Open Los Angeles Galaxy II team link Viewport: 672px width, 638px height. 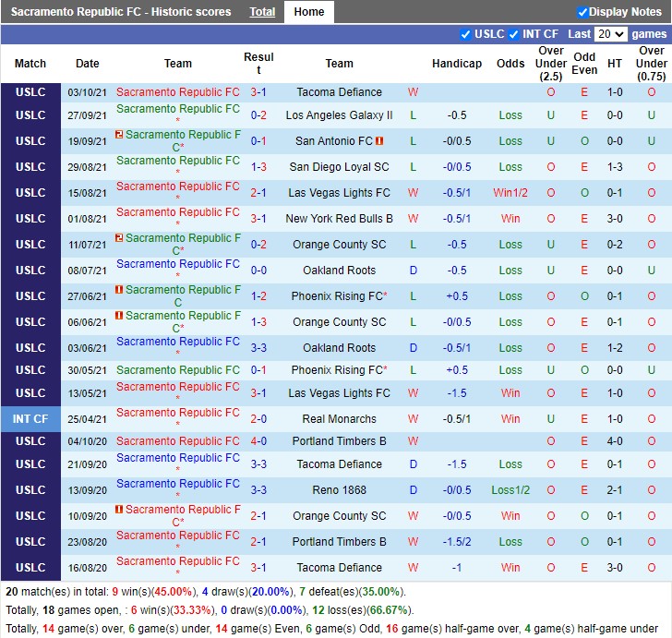(x=339, y=115)
